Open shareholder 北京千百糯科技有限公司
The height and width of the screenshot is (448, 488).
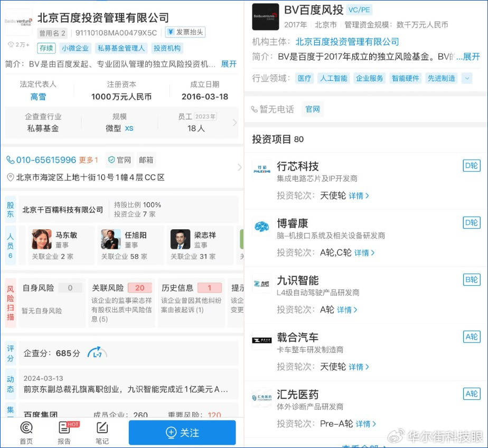62,210
